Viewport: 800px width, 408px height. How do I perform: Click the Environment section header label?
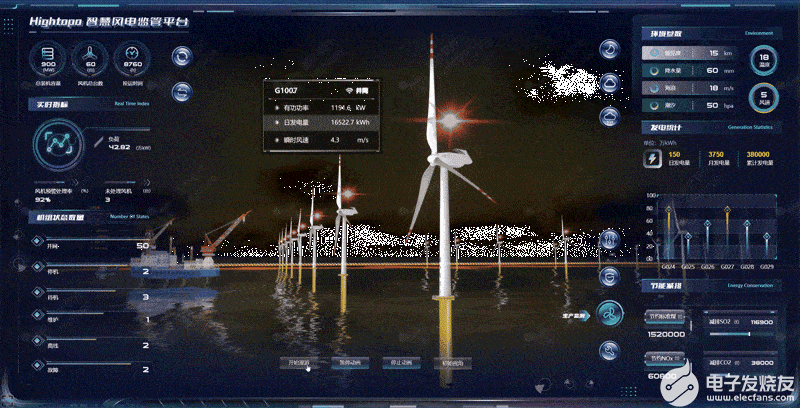[759, 33]
